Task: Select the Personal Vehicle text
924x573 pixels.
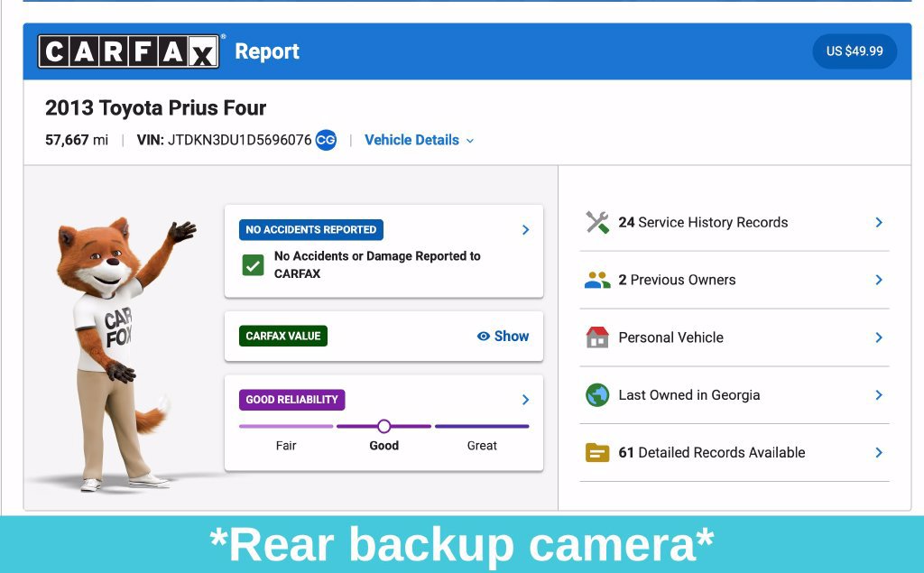Action: [x=670, y=337]
